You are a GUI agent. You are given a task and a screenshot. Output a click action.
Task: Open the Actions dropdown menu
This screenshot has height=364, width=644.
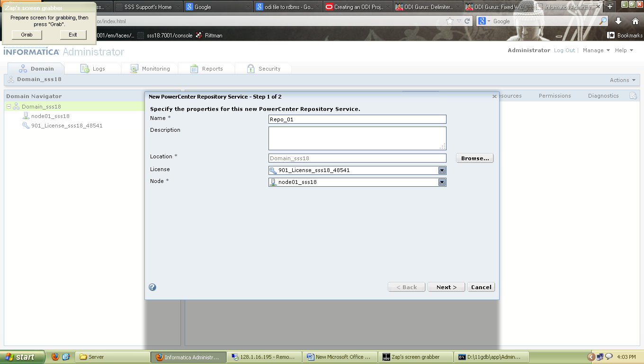[x=622, y=80]
